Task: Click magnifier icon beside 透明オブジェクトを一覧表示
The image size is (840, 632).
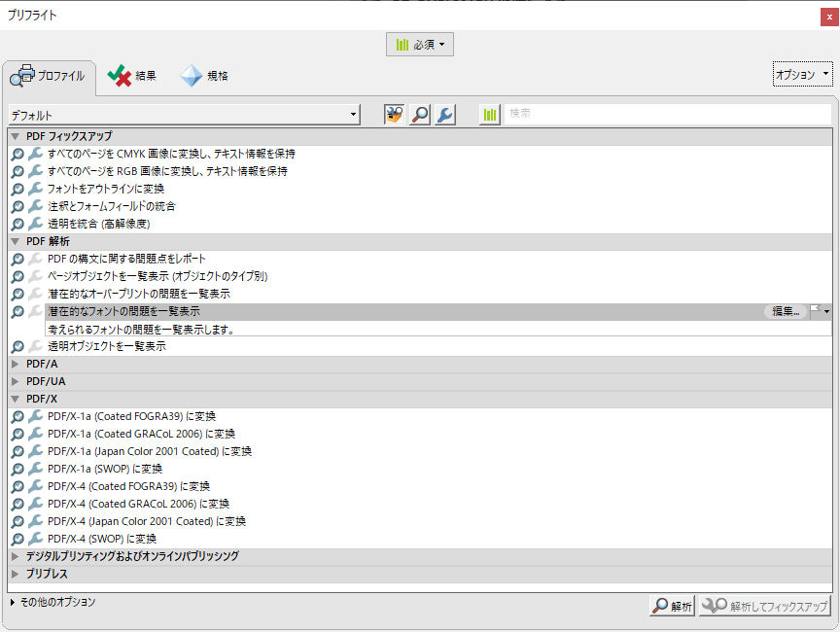Action: [x=17, y=346]
